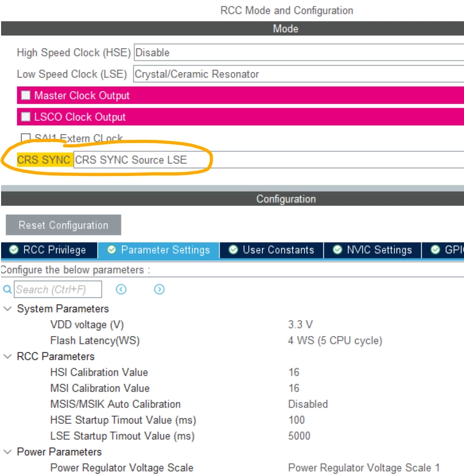Click the User Constants tab check icon

(x=233, y=250)
